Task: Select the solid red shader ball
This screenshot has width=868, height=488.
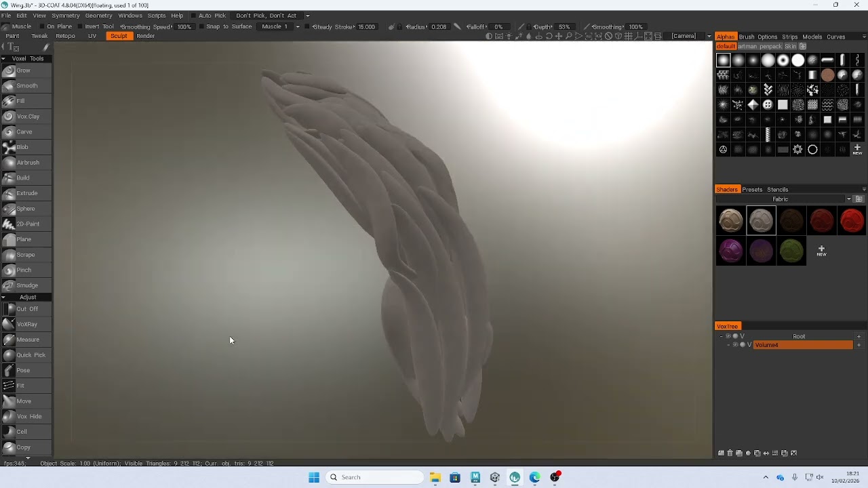Action: point(852,221)
